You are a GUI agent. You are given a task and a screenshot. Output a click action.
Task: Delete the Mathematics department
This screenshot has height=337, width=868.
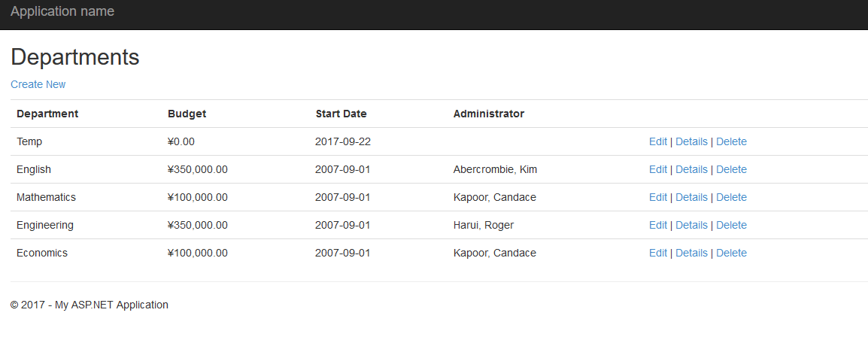731,197
